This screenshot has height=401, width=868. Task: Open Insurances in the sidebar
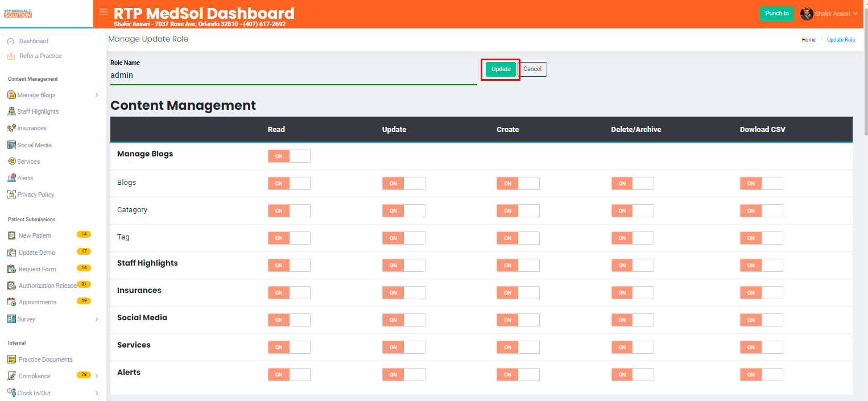click(x=32, y=128)
